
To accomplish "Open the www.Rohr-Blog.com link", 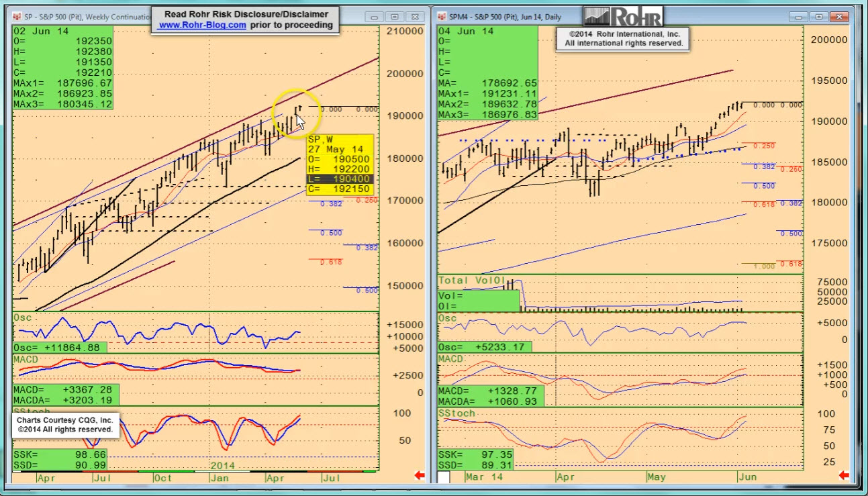I will tap(202, 25).
